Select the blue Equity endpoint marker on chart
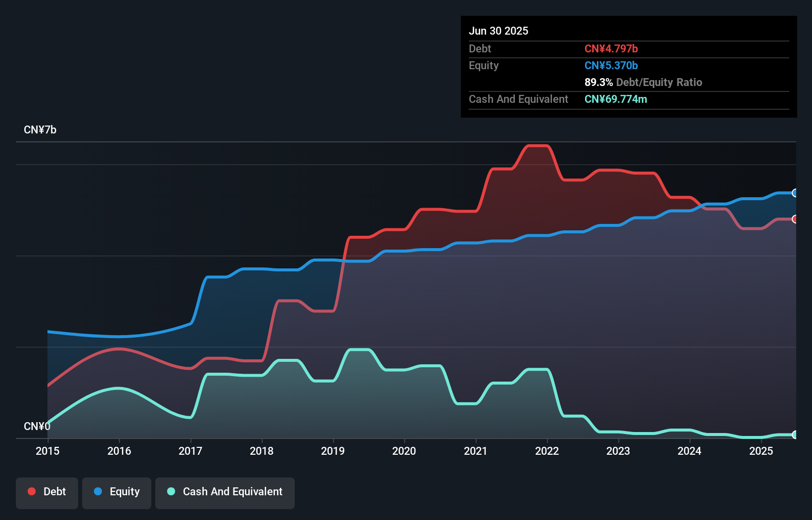Screen dimensions: 812x520 click(x=794, y=193)
